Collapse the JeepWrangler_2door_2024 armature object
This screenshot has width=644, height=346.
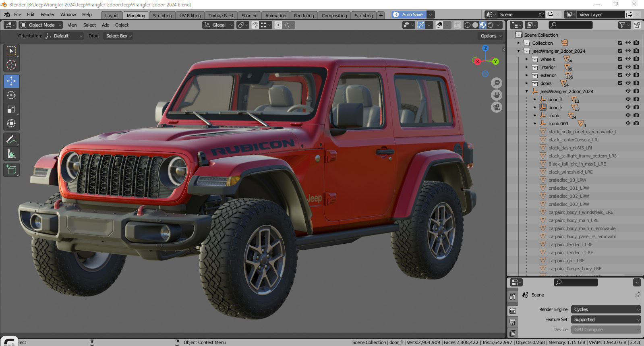526,91
